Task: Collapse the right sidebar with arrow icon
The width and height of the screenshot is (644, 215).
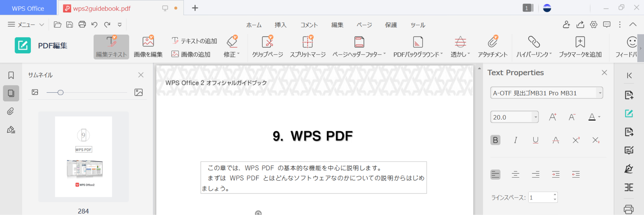Action: tap(629, 76)
